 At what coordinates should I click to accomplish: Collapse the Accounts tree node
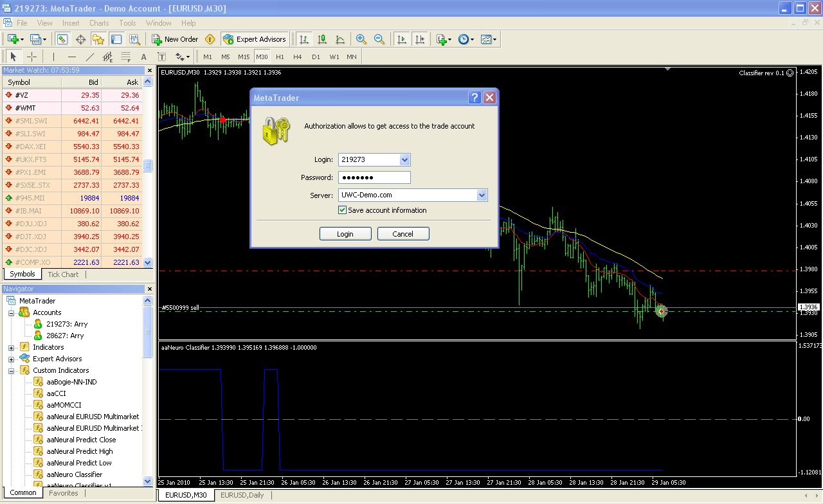click(11, 312)
